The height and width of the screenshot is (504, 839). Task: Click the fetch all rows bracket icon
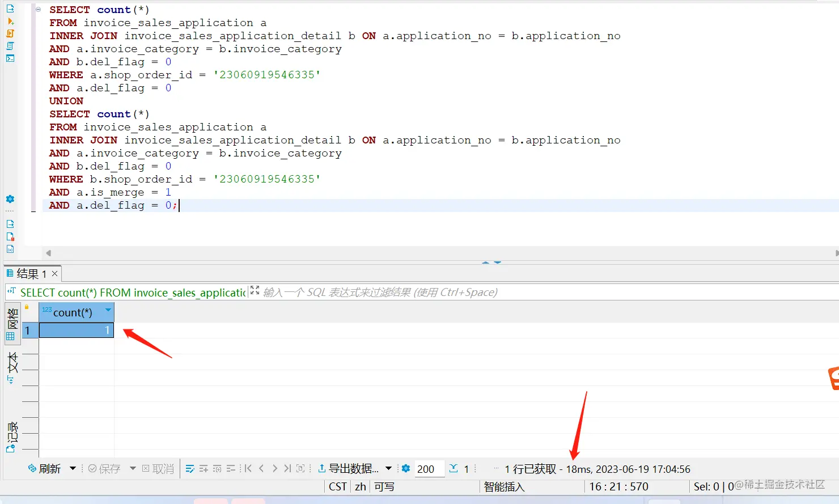[300, 468]
